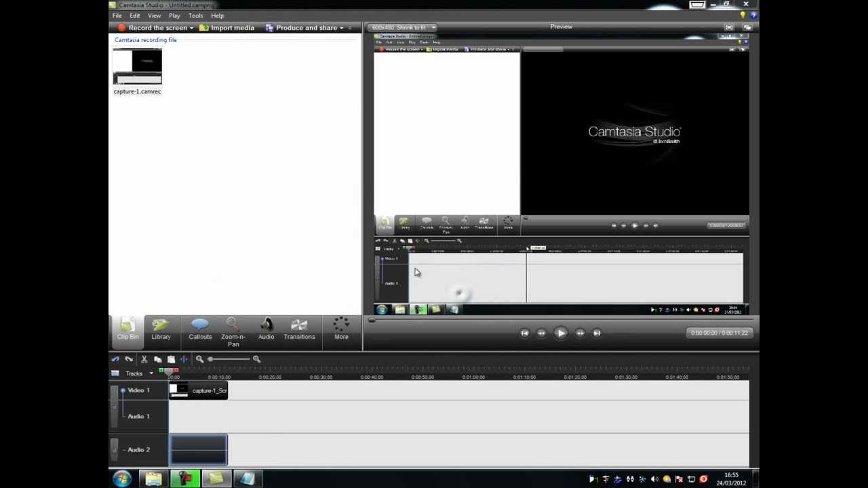Expand Produce and share dropdown arrow
The image size is (868, 488).
pyautogui.click(x=342, y=28)
